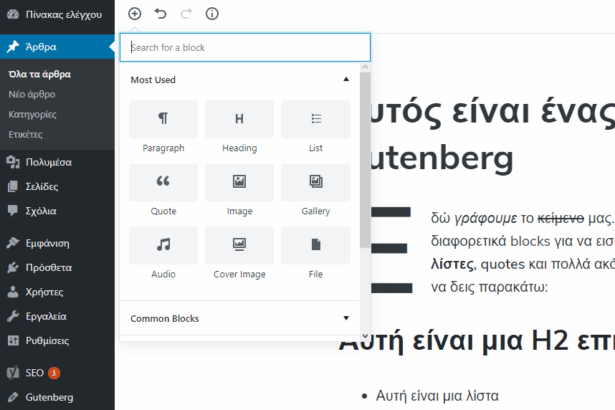Click the scrollbar up arrow in block inserter
Image resolution: width=615 pixels, height=410 pixels.
pyautogui.click(x=365, y=67)
